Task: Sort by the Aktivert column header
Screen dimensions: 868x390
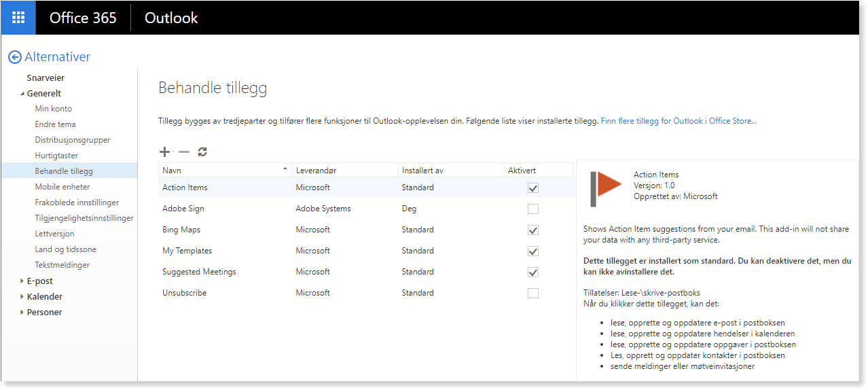Action: pyautogui.click(x=539, y=171)
